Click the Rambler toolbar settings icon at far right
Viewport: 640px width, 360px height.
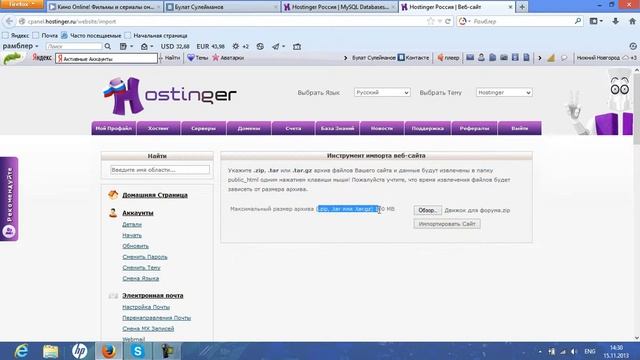click(633, 46)
